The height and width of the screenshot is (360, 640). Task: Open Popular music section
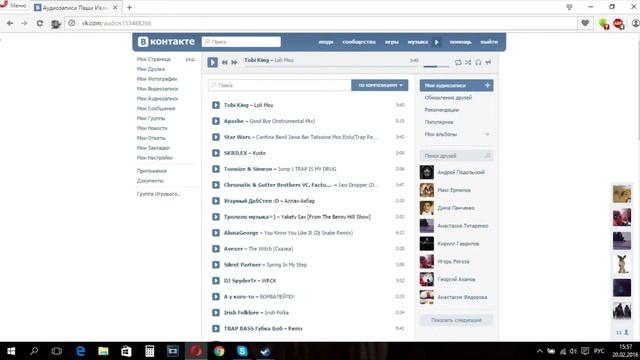[x=439, y=122]
